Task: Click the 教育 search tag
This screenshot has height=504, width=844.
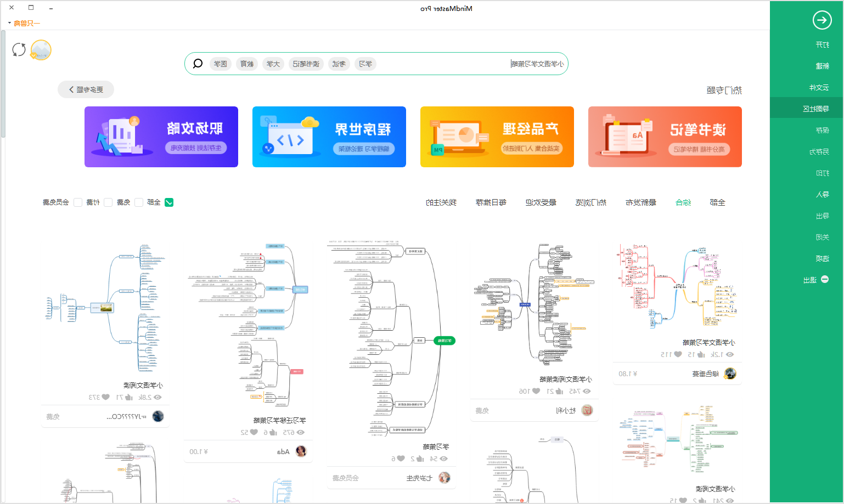Action: pos(247,64)
